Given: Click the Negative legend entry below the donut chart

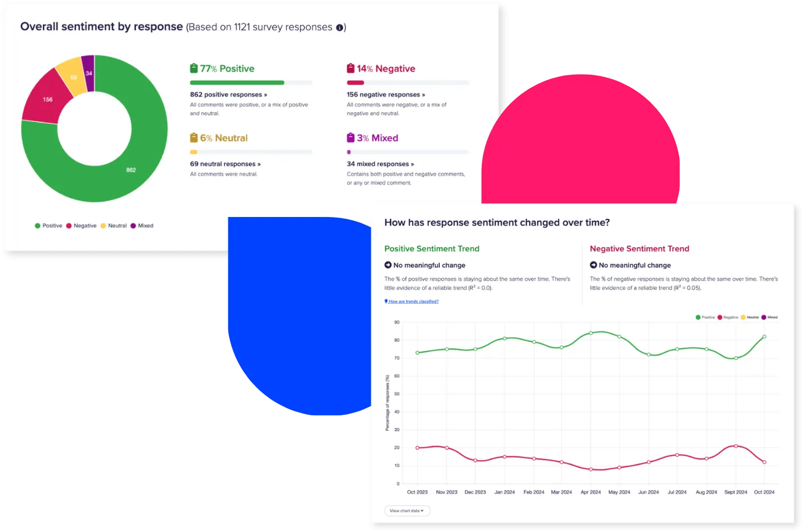Looking at the screenshot, I should click(84, 226).
